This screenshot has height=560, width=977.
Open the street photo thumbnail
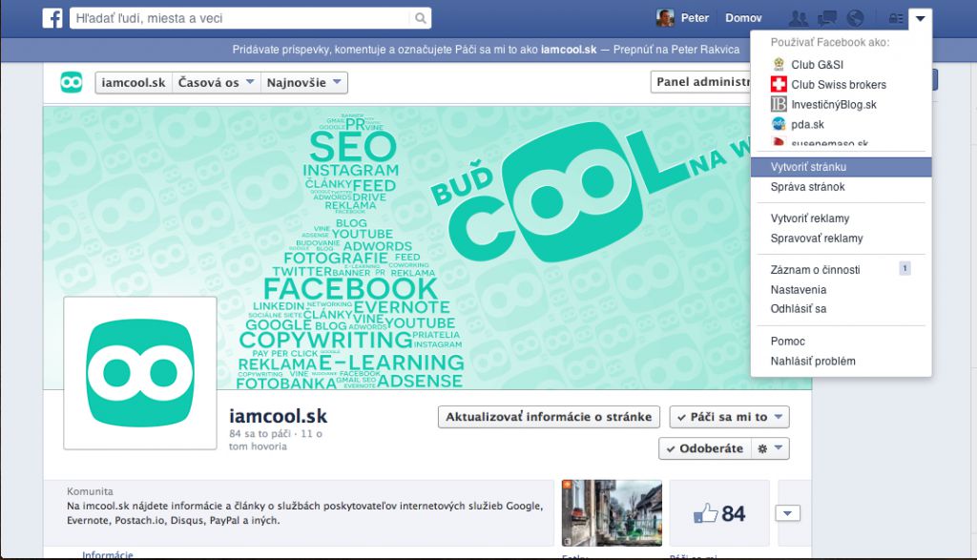click(x=612, y=512)
